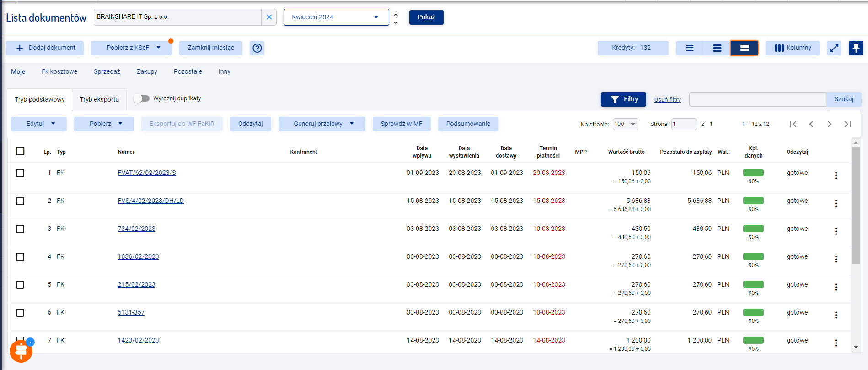Go to the first page
The width and height of the screenshot is (868, 370).
pyautogui.click(x=793, y=124)
